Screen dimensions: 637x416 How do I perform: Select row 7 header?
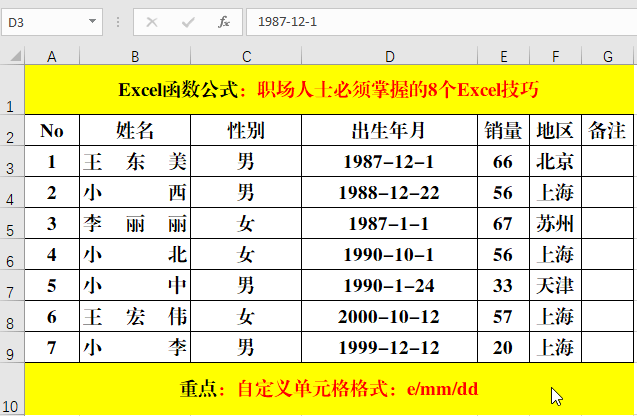tap(12, 285)
